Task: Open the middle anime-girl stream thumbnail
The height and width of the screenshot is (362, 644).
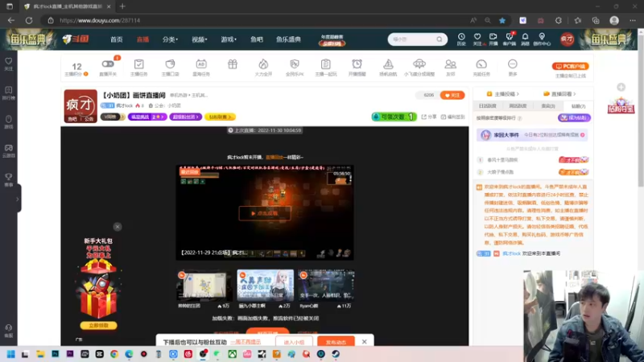Action: tap(266, 286)
